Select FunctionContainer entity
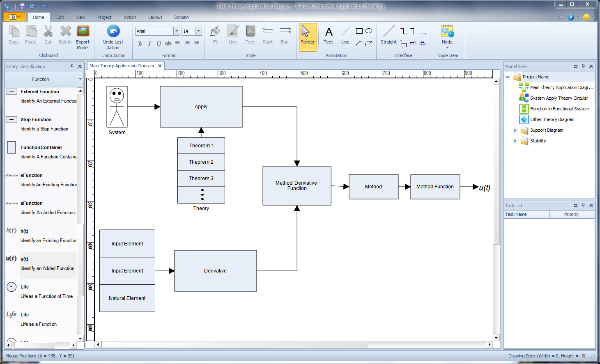Image resolution: width=600 pixels, height=364 pixels. (41, 152)
